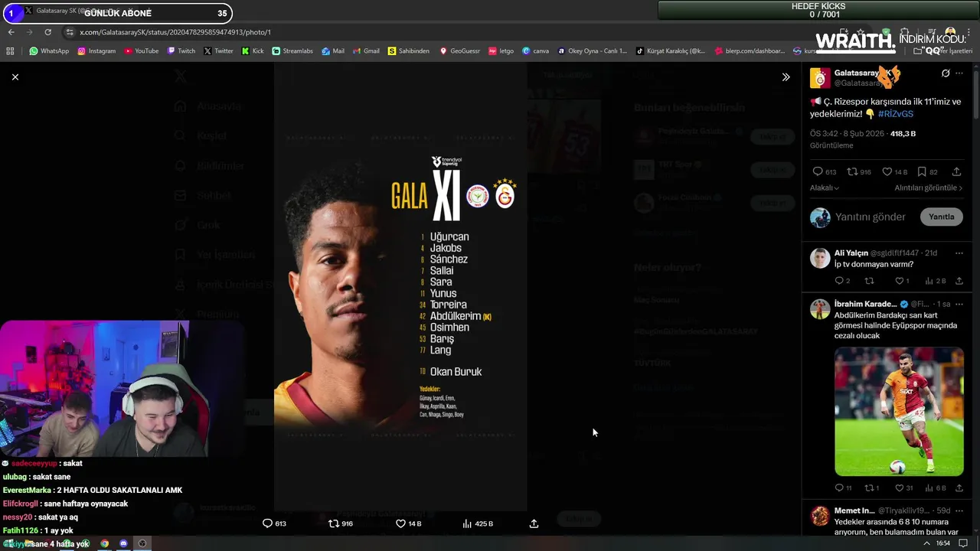Open the OBS icon in the taskbar
980x551 pixels.
(x=142, y=543)
